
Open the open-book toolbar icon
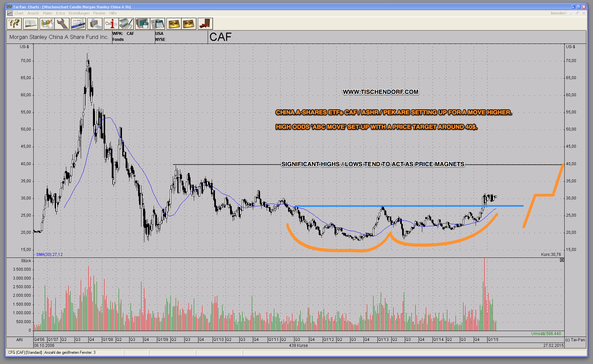[30, 24]
